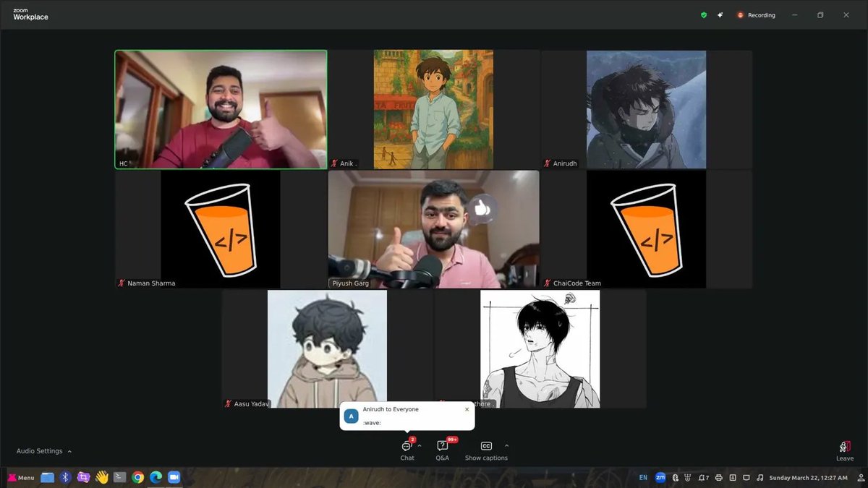
Task: Click Piyush Garg name label
Action: click(350, 283)
